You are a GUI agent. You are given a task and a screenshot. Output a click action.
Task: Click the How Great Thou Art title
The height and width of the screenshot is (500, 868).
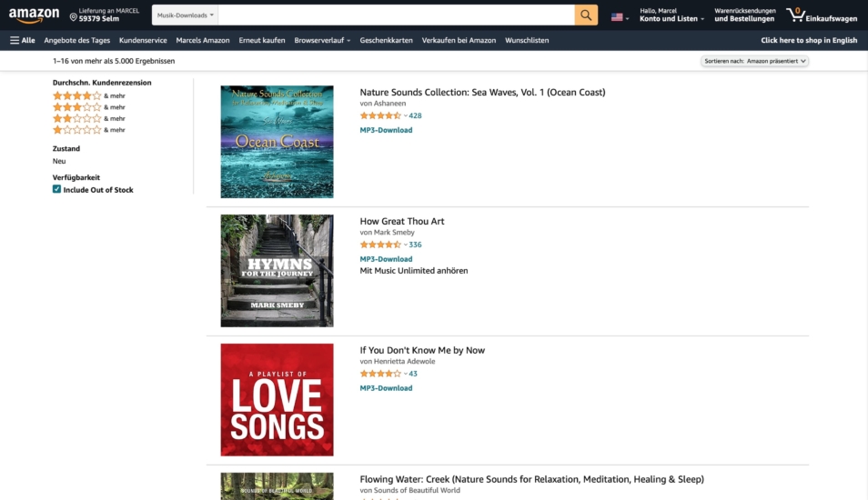point(402,221)
